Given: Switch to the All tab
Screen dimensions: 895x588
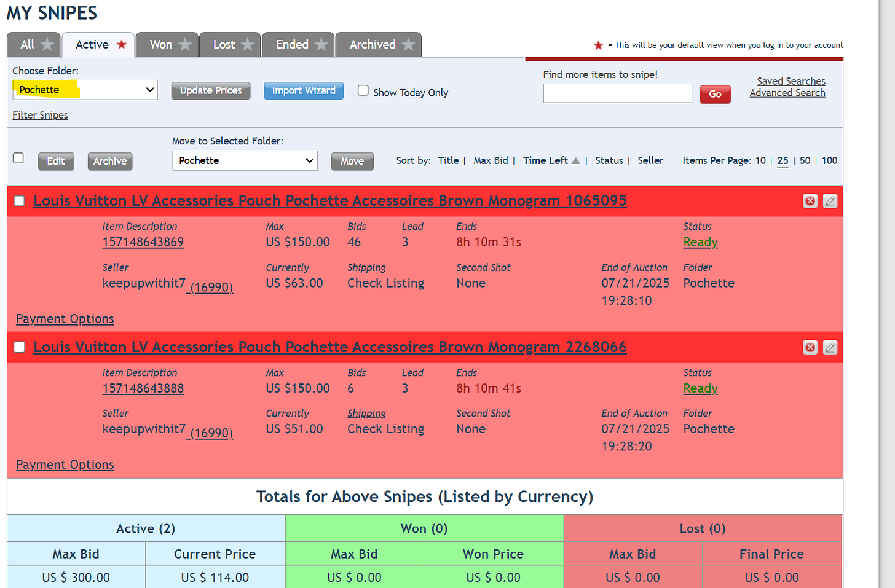Looking at the screenshot, I should click(x=28, y=45).
